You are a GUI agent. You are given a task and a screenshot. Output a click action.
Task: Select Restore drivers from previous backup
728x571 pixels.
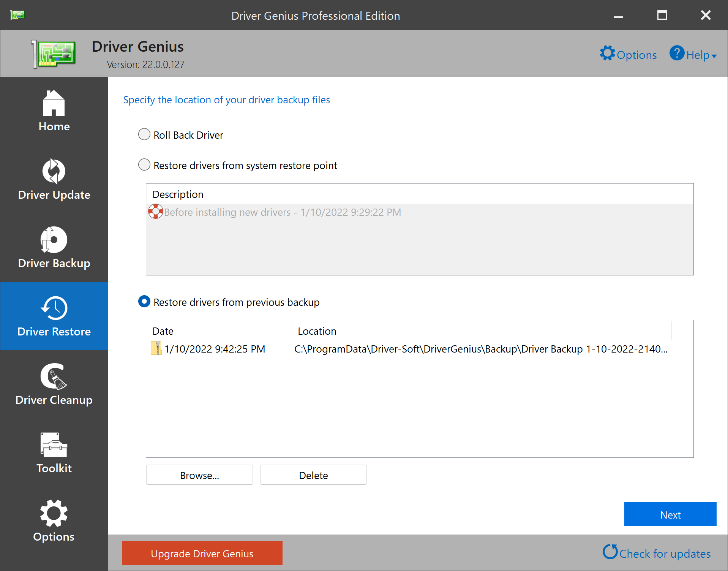pyautogui.click(x=144, y=302)
